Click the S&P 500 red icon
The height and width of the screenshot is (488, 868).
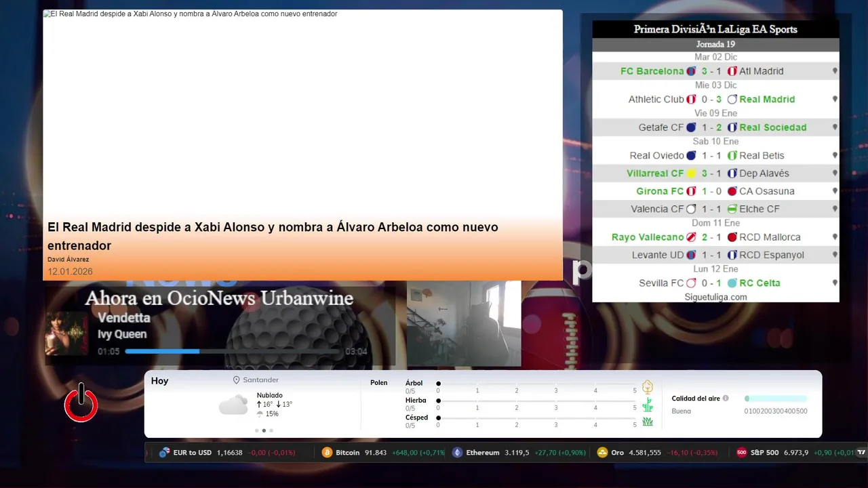[x=742, y=453]
